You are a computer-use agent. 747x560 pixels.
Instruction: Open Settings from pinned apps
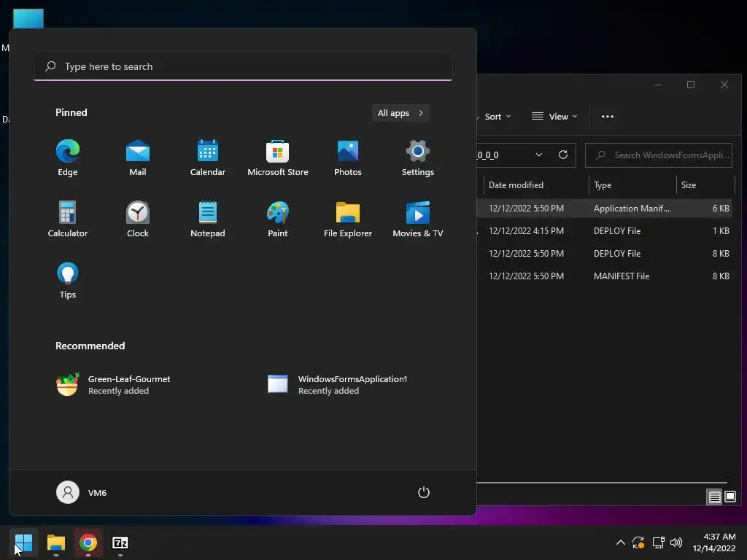click(x=418, y=158)
